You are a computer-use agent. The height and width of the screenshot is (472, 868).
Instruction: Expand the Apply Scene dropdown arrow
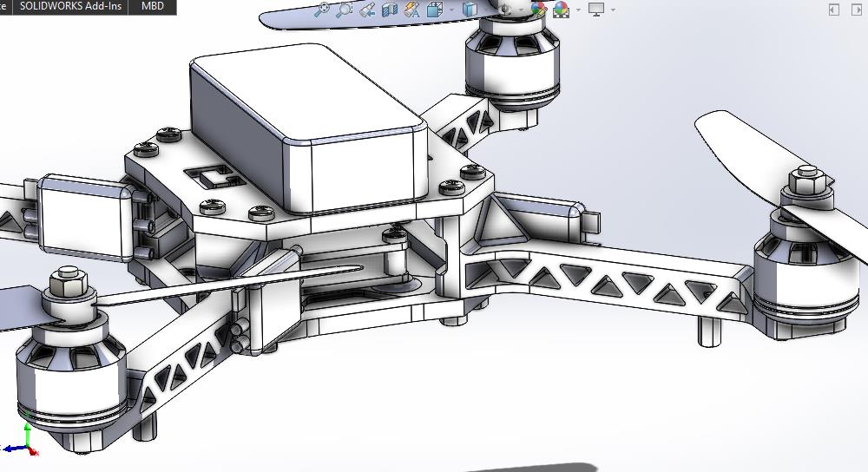click(578, 10)
